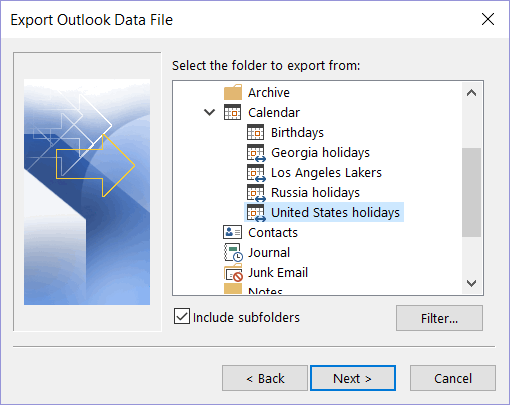Click the Los Angeles Lakers calendar icon
This screenshot has height=405, width=510.
[256, 173]
